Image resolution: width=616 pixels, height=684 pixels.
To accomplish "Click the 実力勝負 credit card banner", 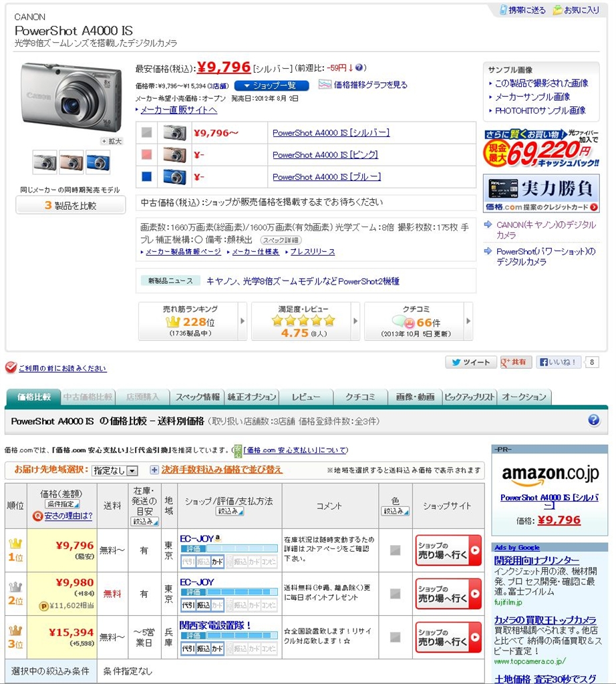I will coord(541,193).
